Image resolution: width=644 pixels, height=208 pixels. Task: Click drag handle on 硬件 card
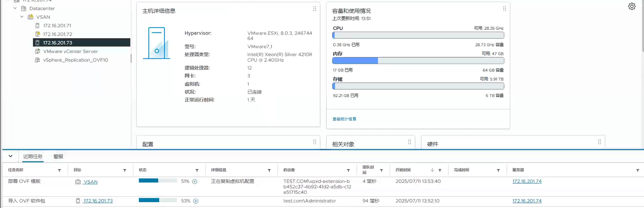pos(599,142)
